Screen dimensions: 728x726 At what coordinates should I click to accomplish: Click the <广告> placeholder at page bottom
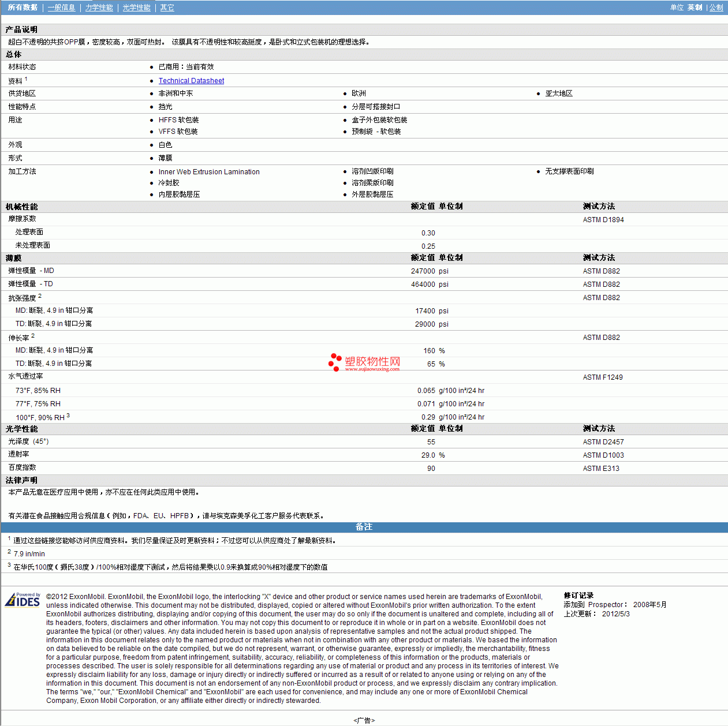click(364, 720)
